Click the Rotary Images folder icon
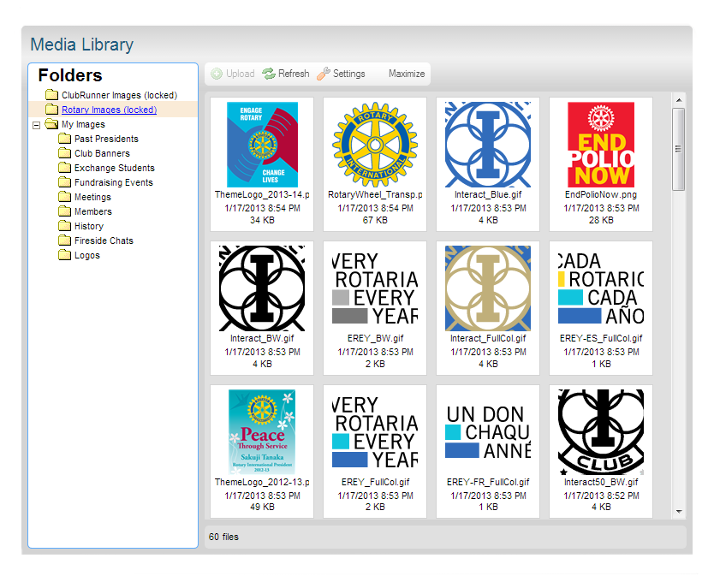This screenshot has height=588, width=714. [x=52, y=110]
